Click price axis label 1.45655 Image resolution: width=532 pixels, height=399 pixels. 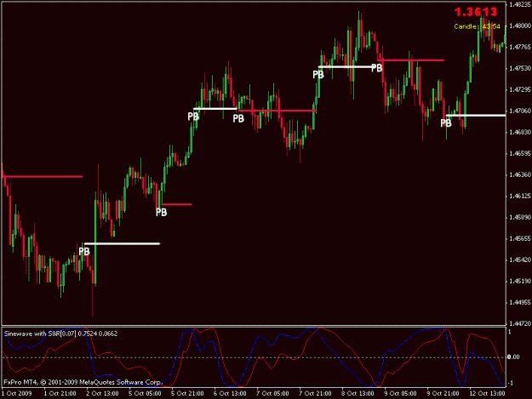(x=520, y=239)
